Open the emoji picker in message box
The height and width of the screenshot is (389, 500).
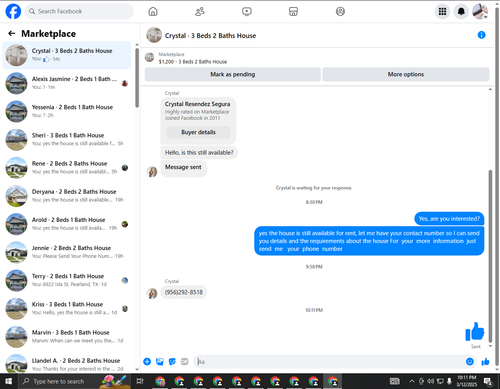tap(470, 362)
